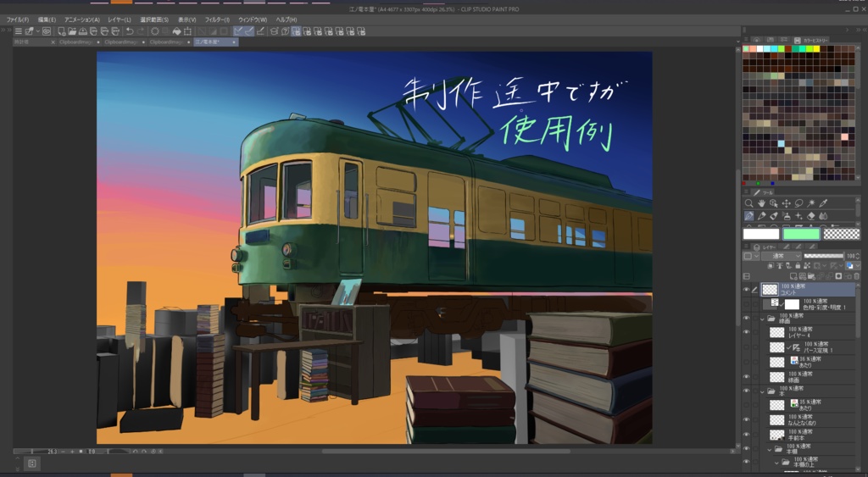The height and width of the screenshot is (477, 868).
Task: Collapse the 本棚 layer folder
Action: 770,449
